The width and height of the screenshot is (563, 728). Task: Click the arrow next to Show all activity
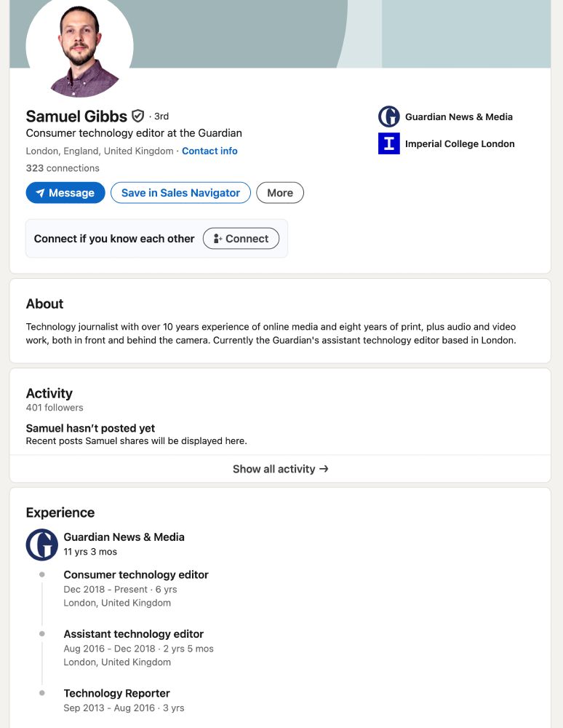[324, 469]
